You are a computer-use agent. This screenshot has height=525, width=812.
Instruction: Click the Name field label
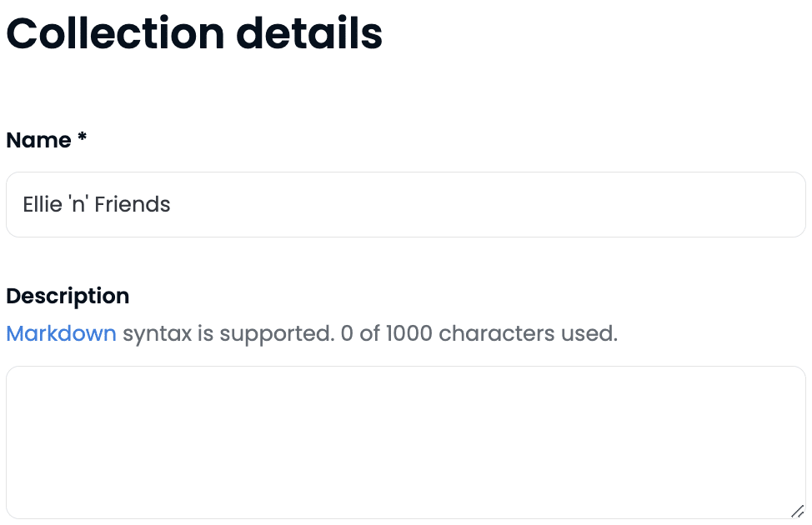[38, 140]
